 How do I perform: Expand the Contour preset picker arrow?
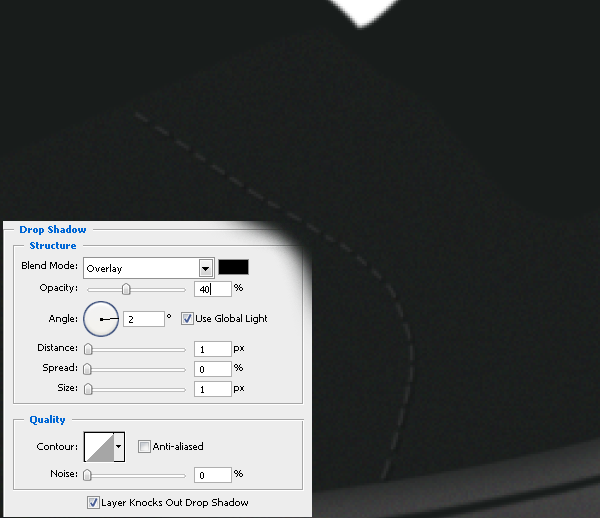[x=119, y=447]
